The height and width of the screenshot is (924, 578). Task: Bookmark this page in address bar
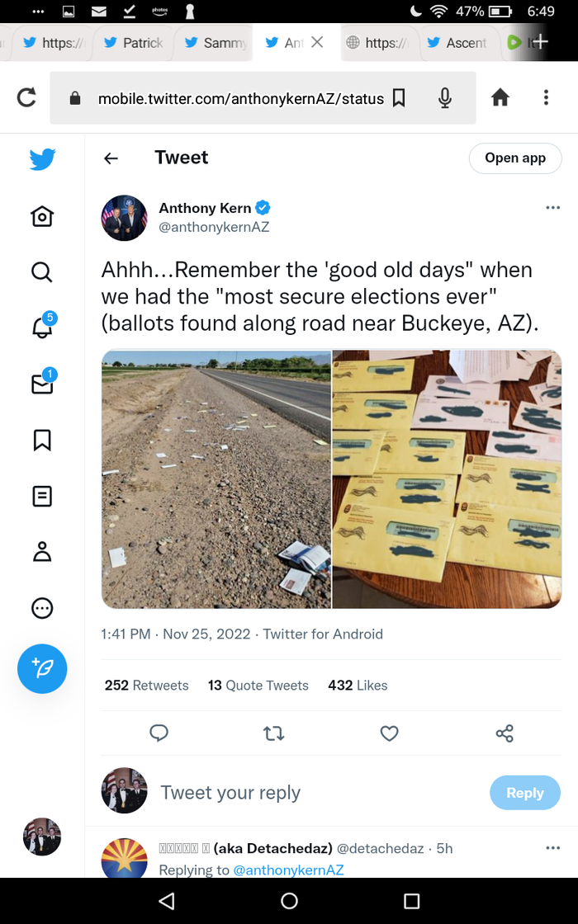[x=399, y=98]
